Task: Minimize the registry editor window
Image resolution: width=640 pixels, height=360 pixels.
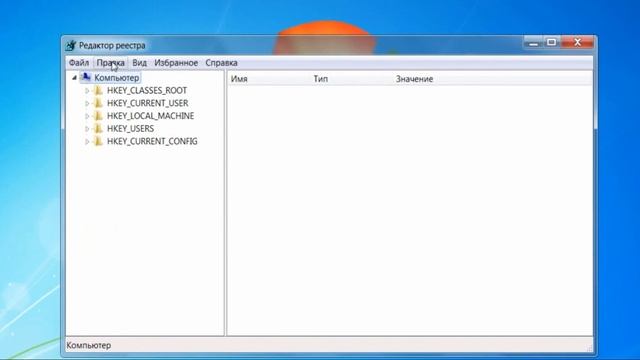Action: click(533, 42)
